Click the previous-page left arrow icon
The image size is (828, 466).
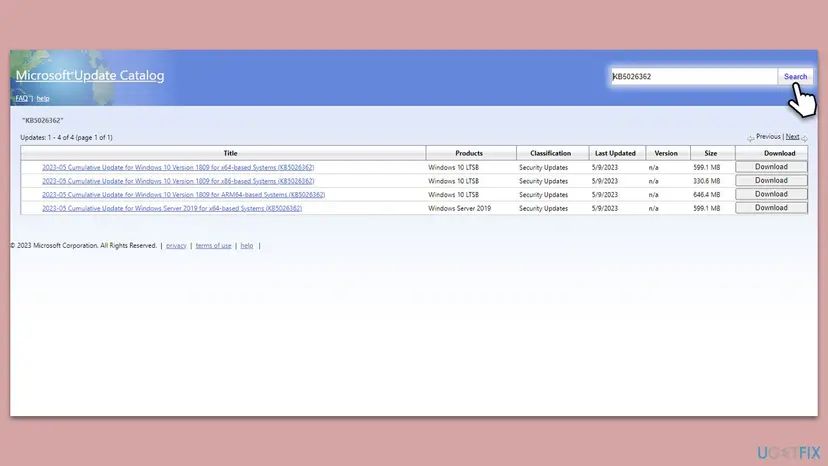click(750, 138)
